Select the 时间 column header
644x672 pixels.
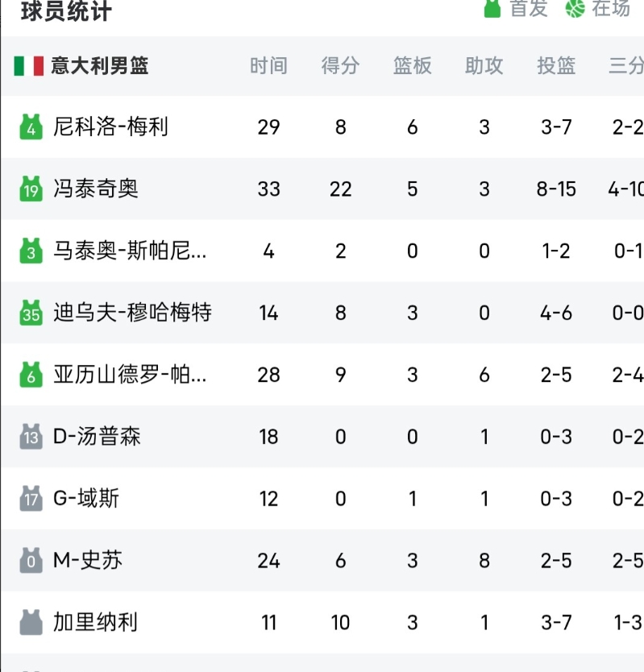(x=268, y=66)
